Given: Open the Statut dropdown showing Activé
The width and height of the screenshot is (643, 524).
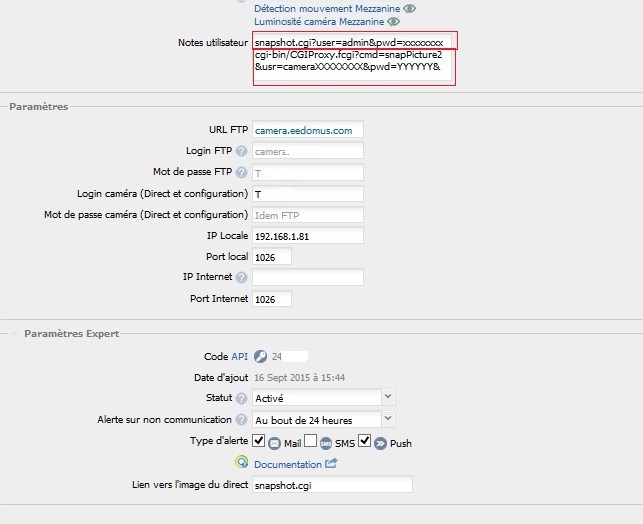Looking at the screenshot, I should (324, 398).
